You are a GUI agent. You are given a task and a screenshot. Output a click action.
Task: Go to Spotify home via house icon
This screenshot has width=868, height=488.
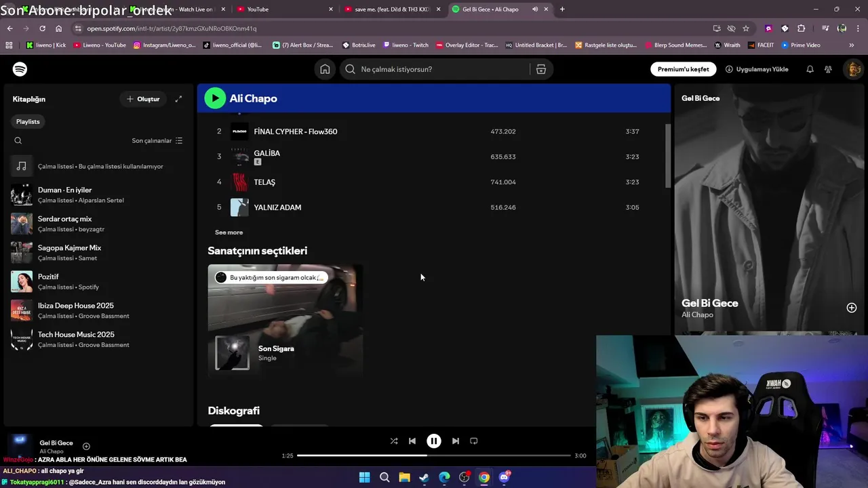pos(325,69)
